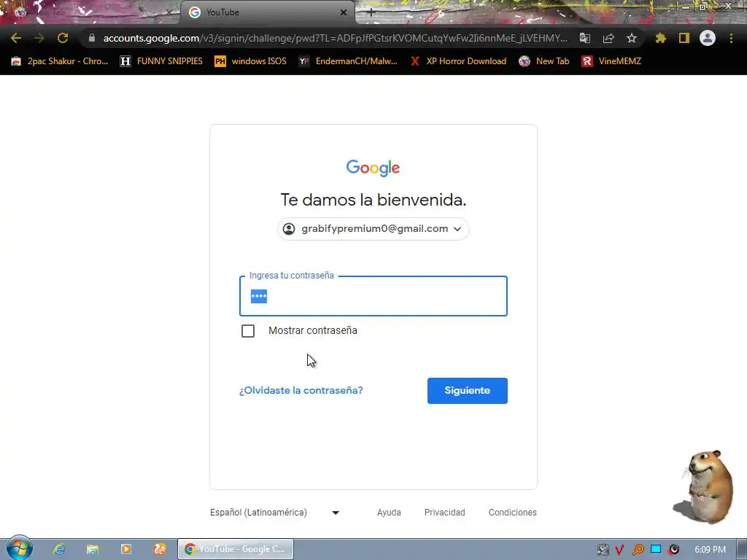Toggle the Chrome side panel icon

coord(684,38)
